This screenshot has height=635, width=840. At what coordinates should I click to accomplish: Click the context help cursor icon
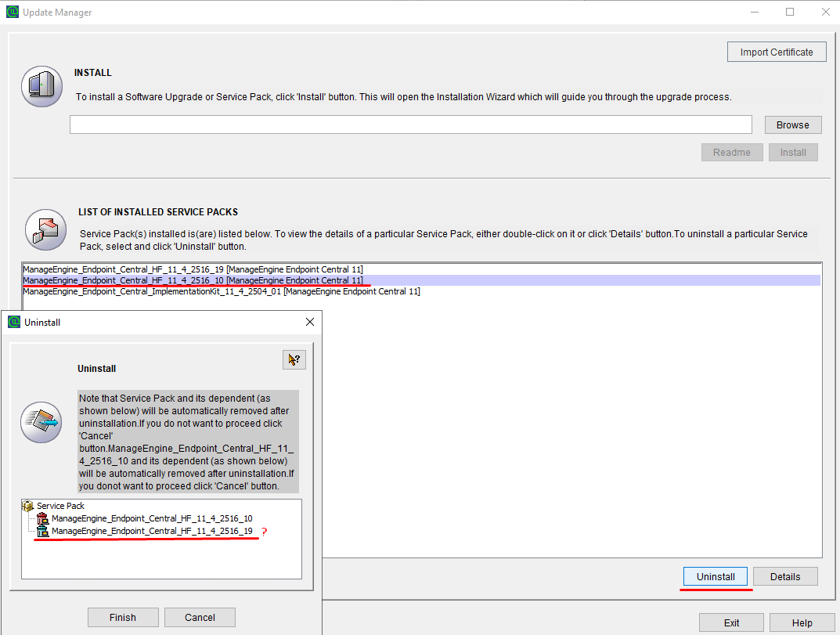coord(294,359)
